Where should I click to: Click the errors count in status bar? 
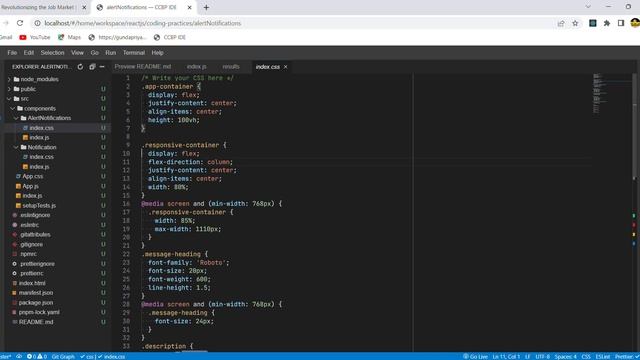pyautogui.click(x=32, y=356)
